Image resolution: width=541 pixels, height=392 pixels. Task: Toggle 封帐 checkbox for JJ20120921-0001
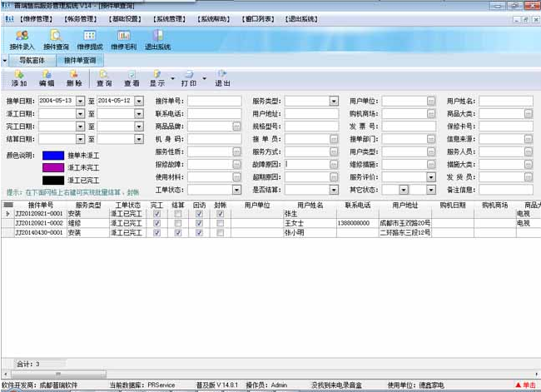pos(220,214)
